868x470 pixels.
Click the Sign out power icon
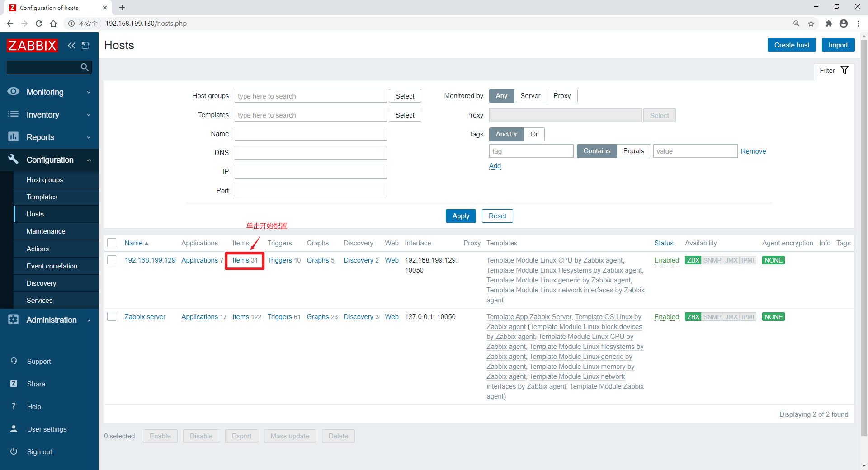pos(14,451)
